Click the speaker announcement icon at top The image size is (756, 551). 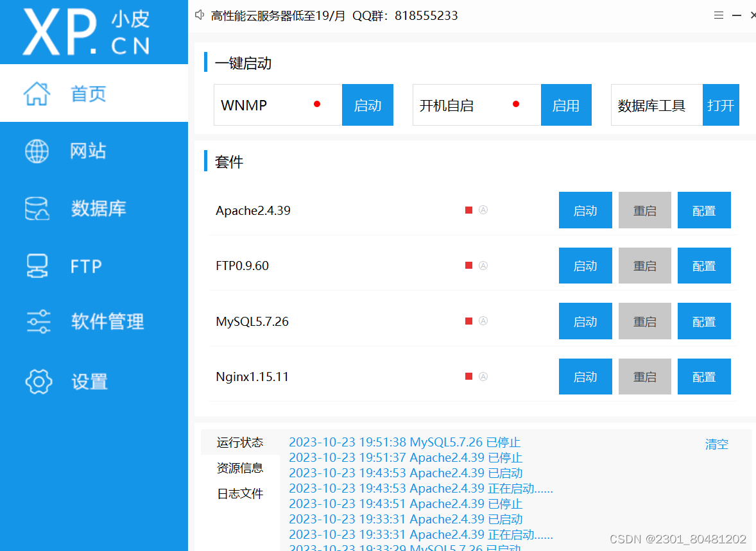tap(200, 15)
